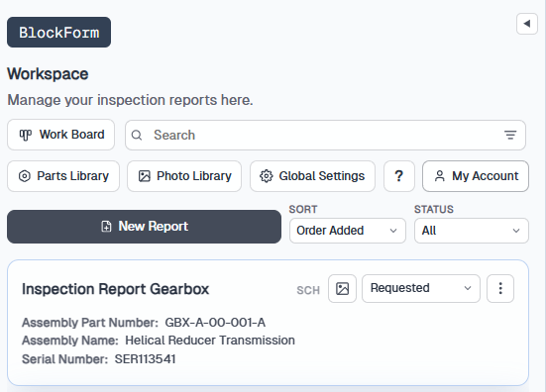Screen dimensions: 546x392
Task: Open three-dot menu for Gearbox report
Action: tap(500, 288)
